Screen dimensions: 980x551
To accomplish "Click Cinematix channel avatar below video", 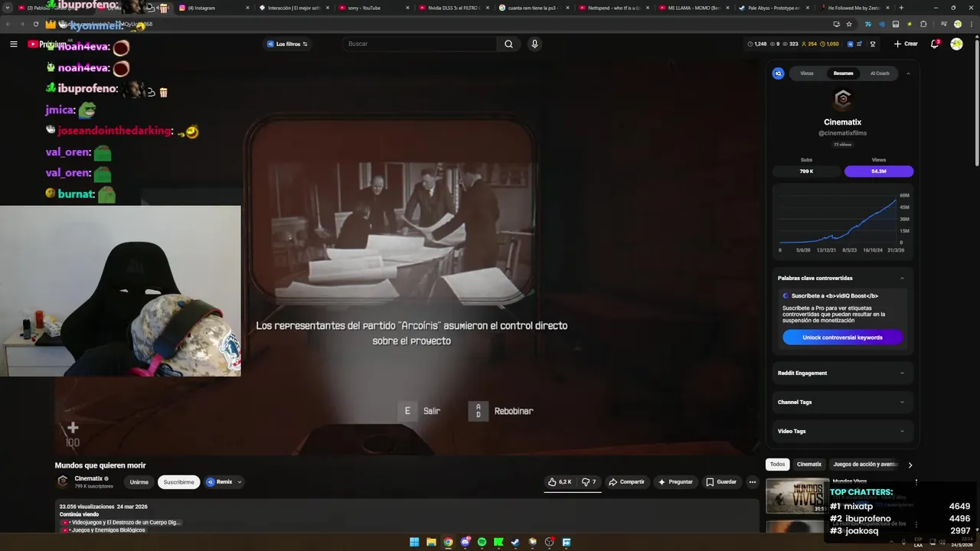I will tap(63, 481).
